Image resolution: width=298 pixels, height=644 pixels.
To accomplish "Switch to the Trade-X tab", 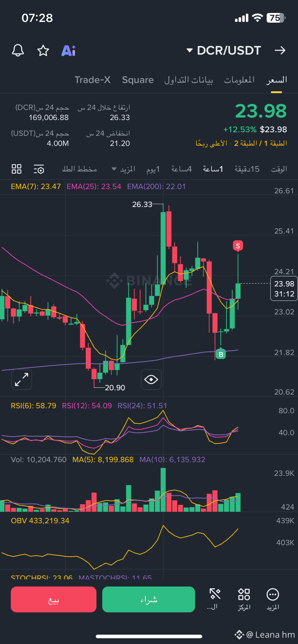I will tap(92, 80).
